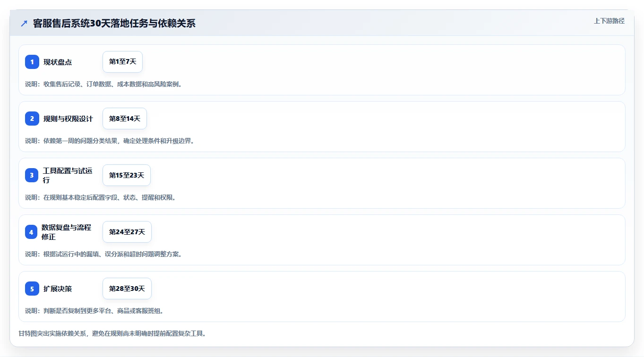Image resolution: width=644 pixels, height=357 pixels.
Task: Select the 第28至30天 date chip
Action: coord(127,289)
